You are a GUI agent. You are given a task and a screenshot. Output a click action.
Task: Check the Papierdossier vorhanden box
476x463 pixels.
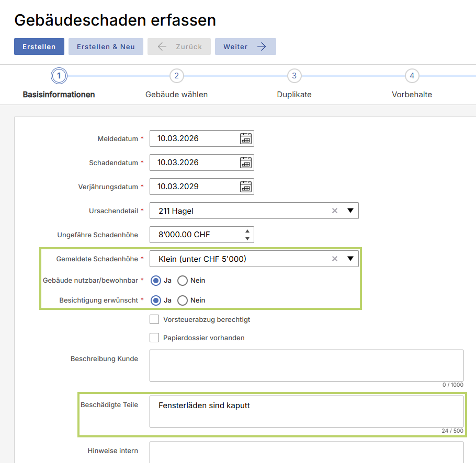click(x=154, y=338)
